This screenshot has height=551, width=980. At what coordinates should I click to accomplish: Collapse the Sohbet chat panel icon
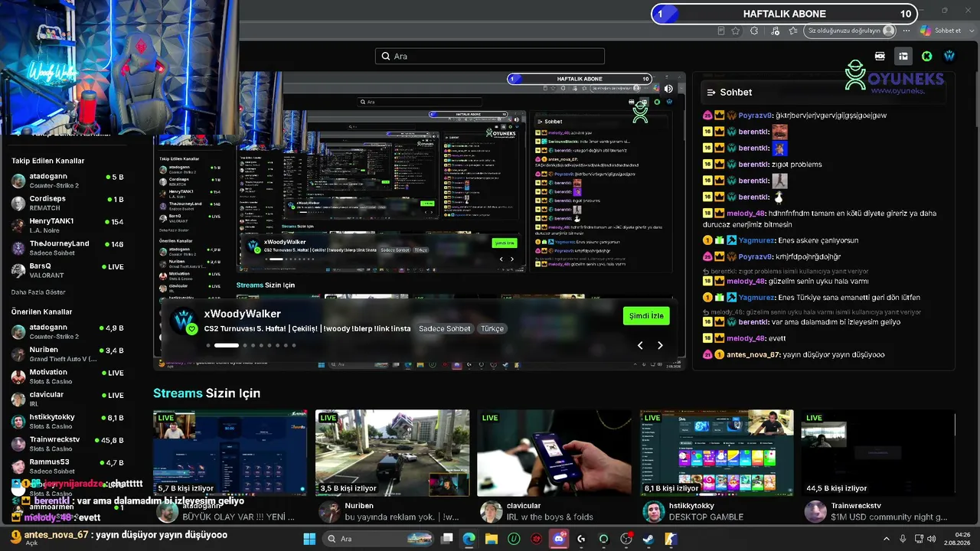click(711, 92)
